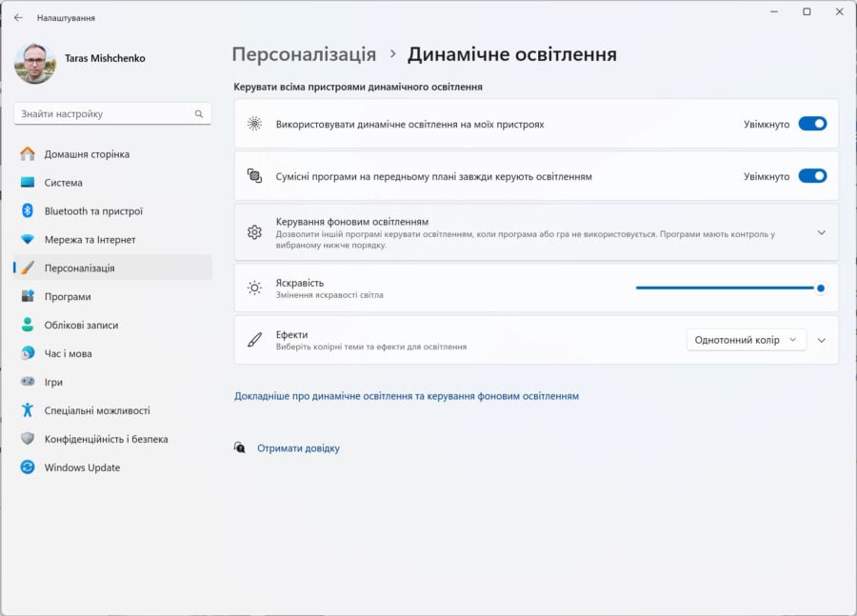Click the Отримати довідку help icon
Screen dimensions: 857x616
(240, 447)
